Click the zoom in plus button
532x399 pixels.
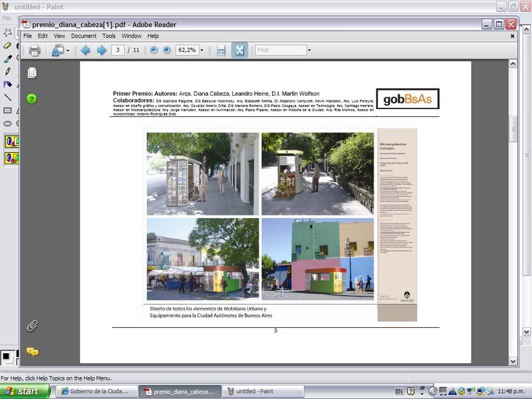pyautogui.click(x=166, y=50)
